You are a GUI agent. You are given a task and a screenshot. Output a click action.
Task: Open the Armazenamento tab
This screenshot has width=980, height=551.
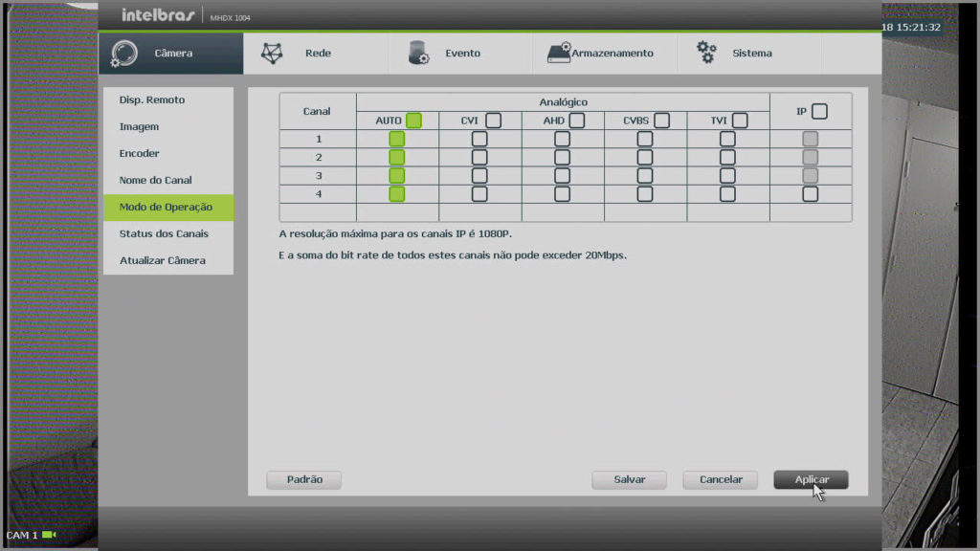pos(605,54)
